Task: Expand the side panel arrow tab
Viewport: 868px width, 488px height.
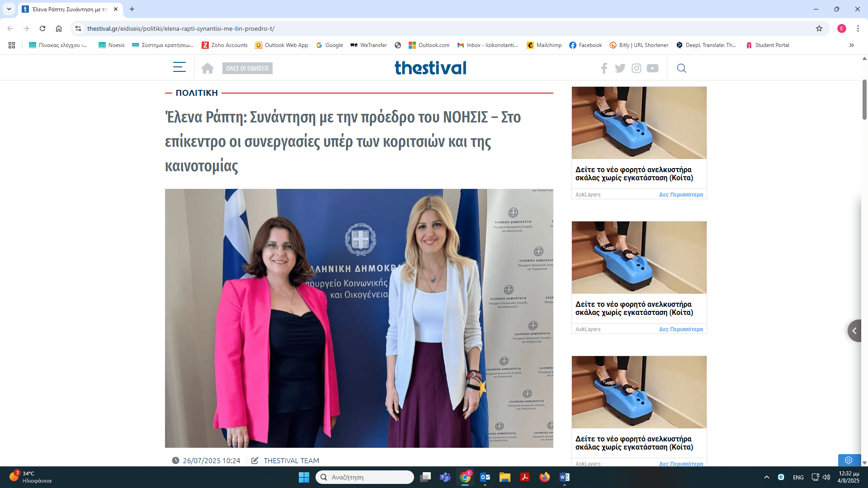Action: click(x=854, y=331)
